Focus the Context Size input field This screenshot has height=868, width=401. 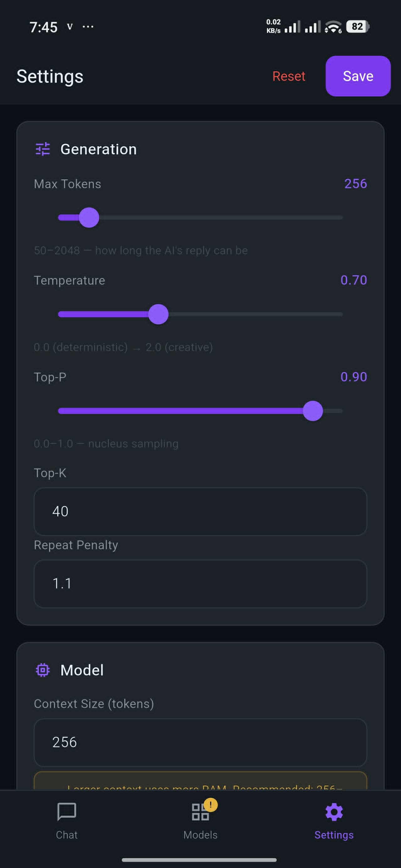coord(200,743)
